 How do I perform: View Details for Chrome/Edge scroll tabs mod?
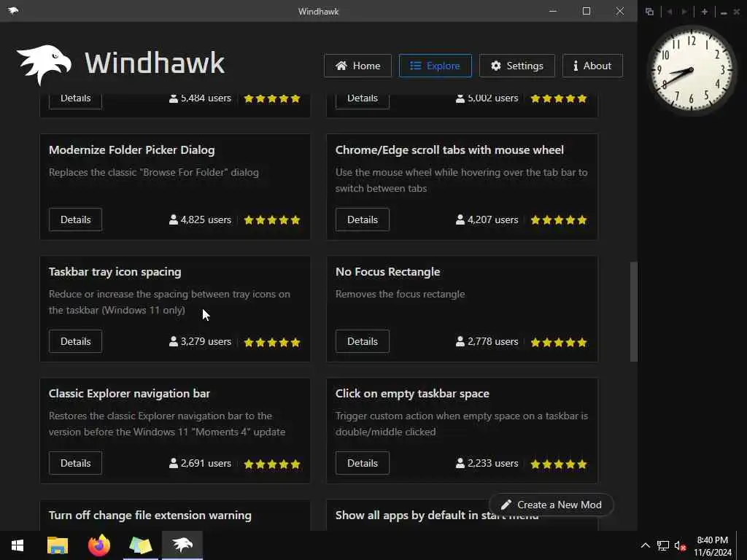click(362, 219)
